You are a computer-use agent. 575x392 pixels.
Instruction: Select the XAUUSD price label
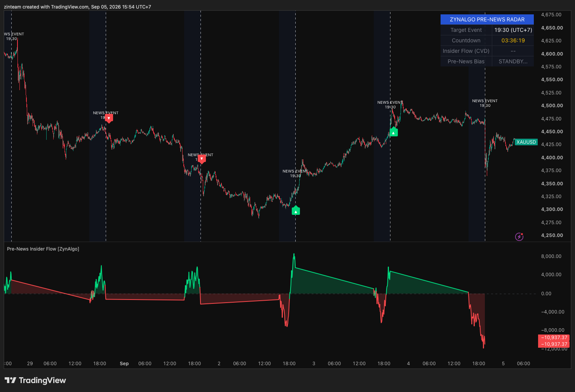click(526, 142)
